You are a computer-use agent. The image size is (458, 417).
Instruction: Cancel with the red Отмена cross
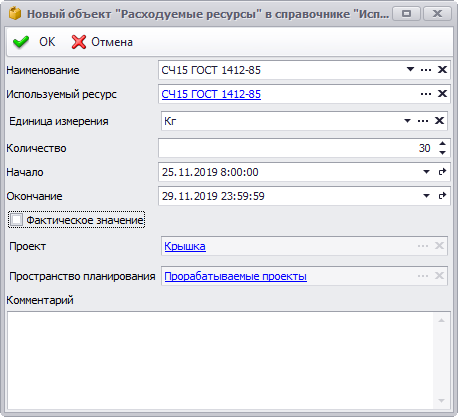(102, 42)
